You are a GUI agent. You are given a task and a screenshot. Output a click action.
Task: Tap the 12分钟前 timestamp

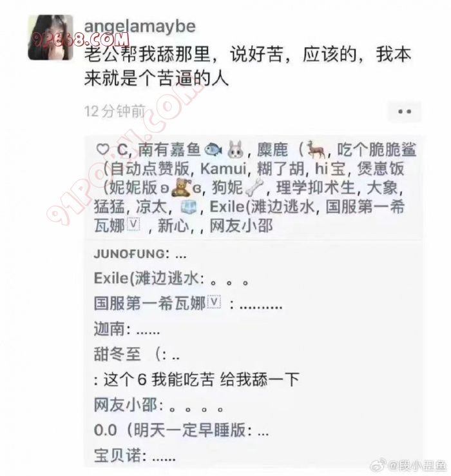pyautogui.click(x=115, y=112)
